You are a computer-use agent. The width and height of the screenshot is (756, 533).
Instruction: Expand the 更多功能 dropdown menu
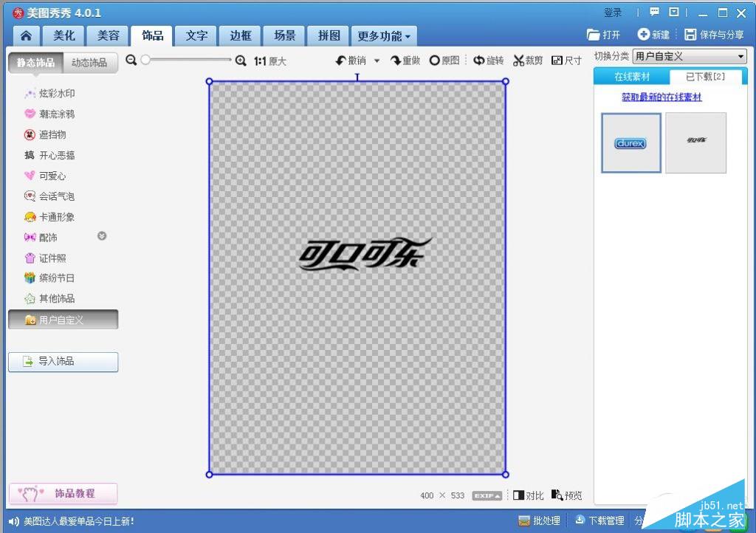384,36
